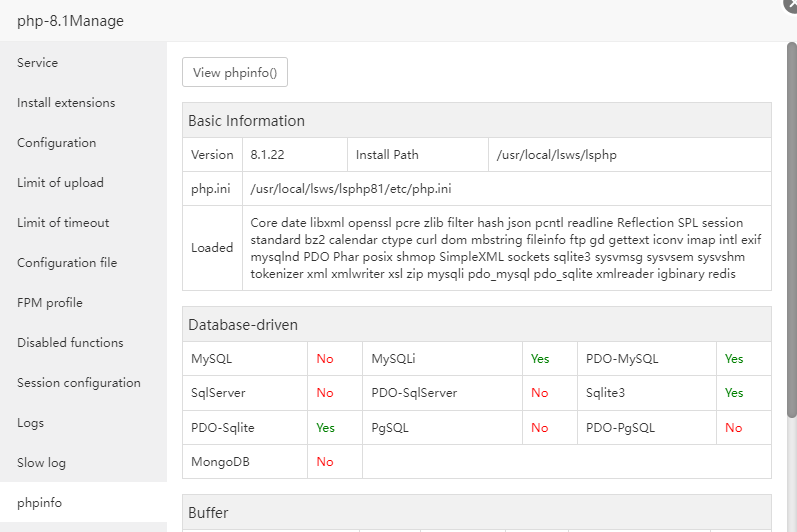Click the View phpinfo() button

[x=235, y=72]
